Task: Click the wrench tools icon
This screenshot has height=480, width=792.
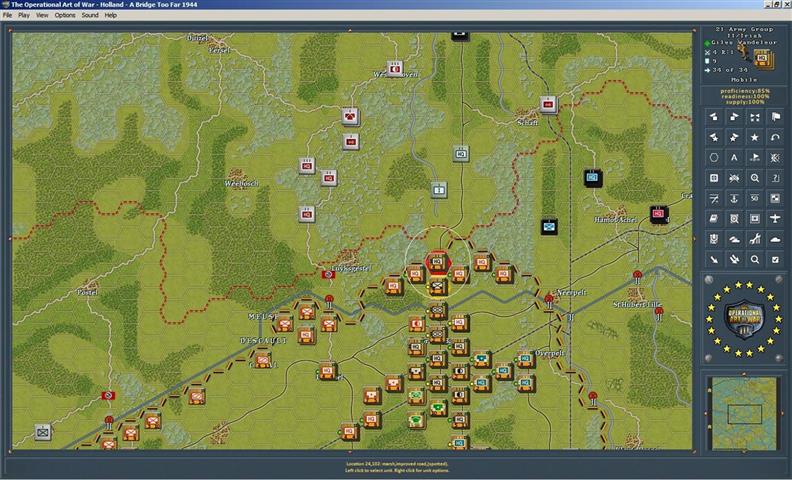Action: 755,239
